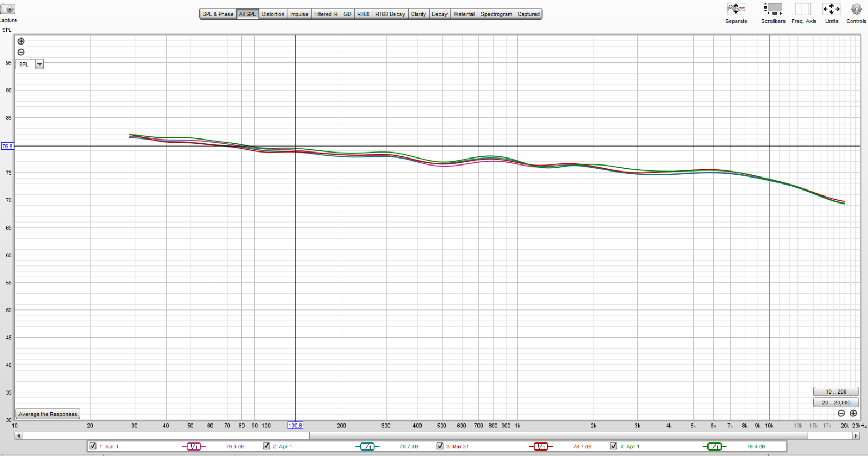Viewport: 868px width, 456px height.
Task: Click the Freq. Axis icon
Action: click(803, 9)
